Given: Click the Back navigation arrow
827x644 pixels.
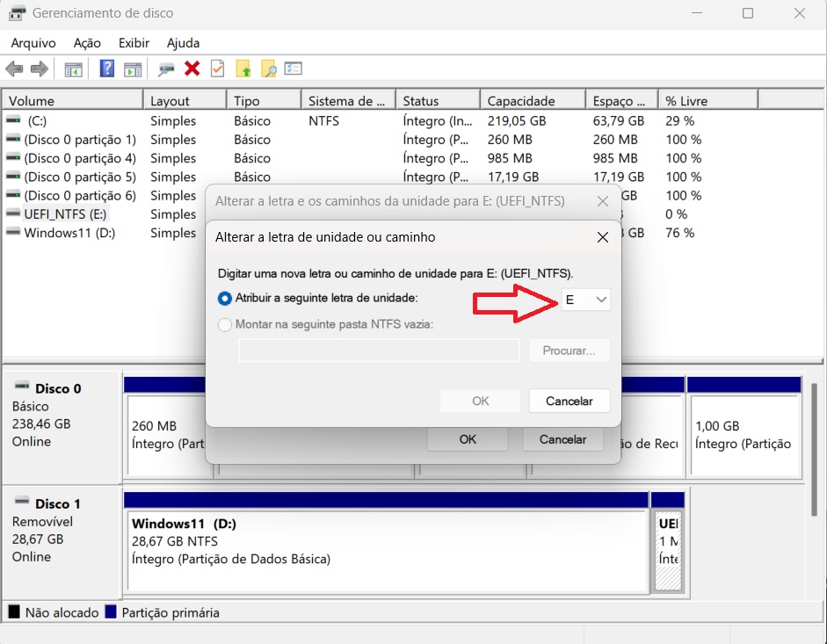Looking at the screenshot, I should 13,69.
